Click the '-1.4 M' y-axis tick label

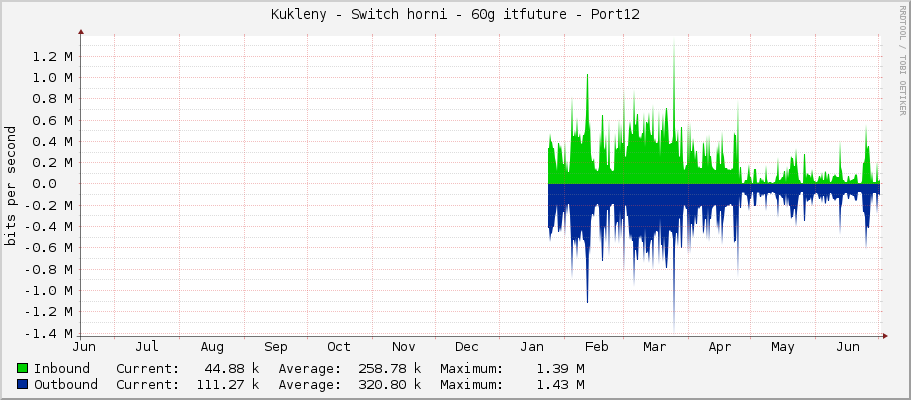[49, 334]
